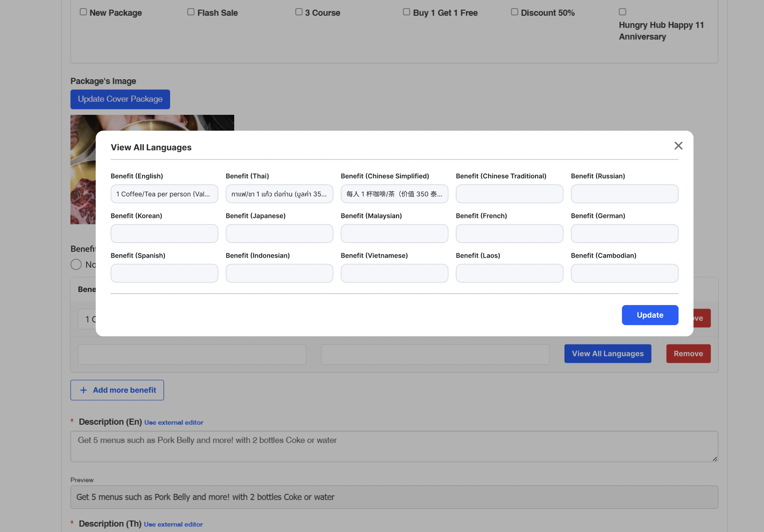The image size is (764, 532).
Task: Enable the New Package checkbox
Action: tap(83, 12)
